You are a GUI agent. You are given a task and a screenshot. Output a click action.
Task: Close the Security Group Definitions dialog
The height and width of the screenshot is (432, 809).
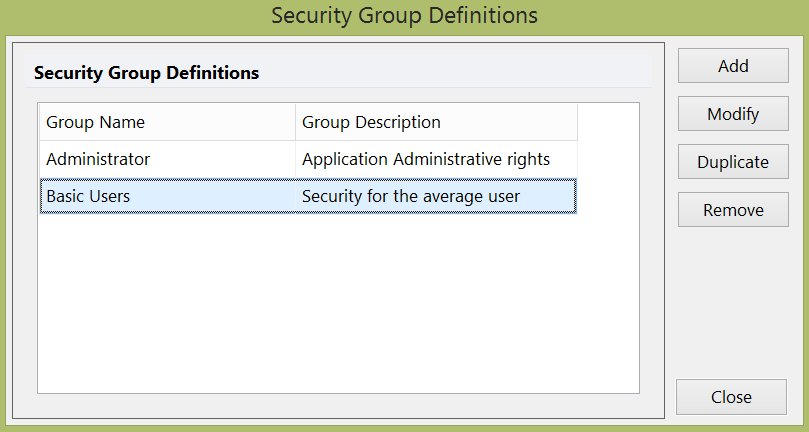731,397
